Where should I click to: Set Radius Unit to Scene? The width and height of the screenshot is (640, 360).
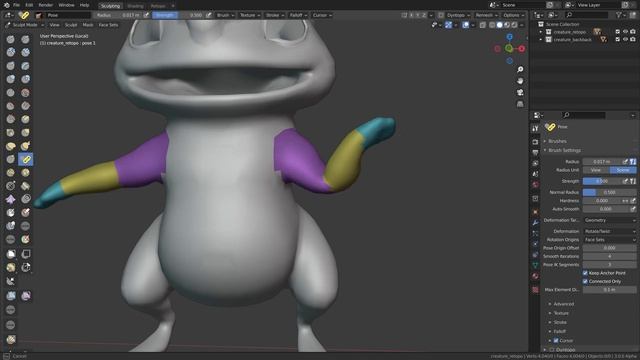[623, 170]
